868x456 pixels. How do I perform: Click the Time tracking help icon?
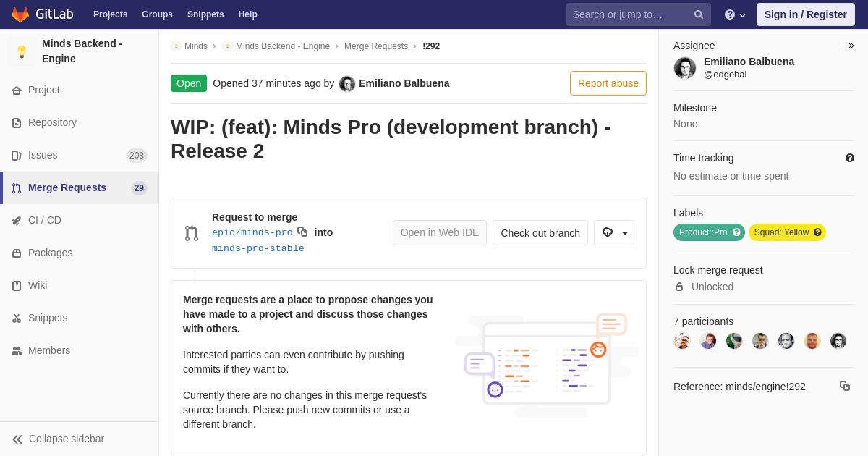[850, 158]
